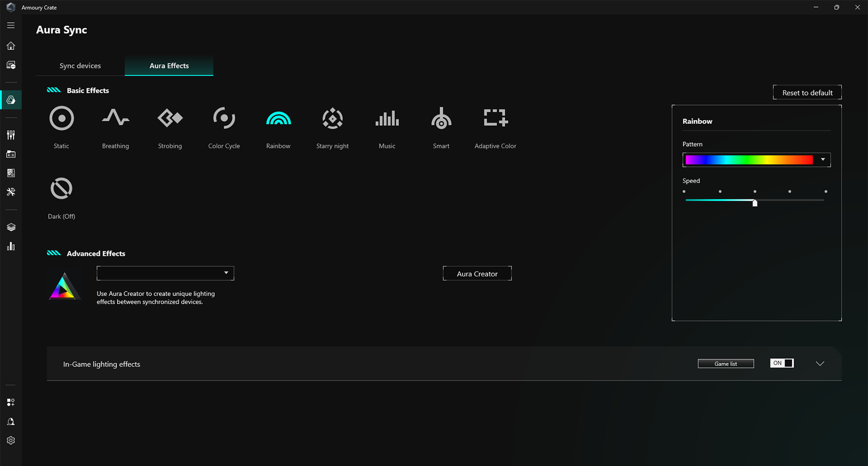The width and height of the screenshot is (868, 466).
Task: Select the Static lighting effect
Action: pos(62,119)
